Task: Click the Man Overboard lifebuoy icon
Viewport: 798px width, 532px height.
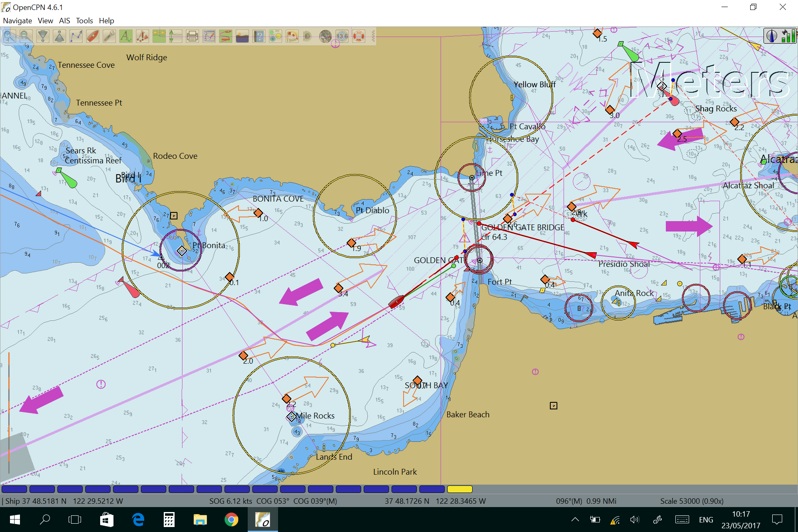Action: 358,37
